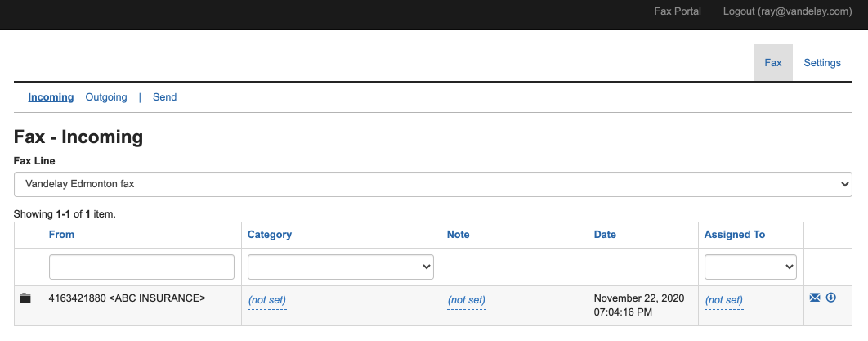868x341 pixels.
Task: Edit the (not set) Category value
Action: tap(267, 300)
